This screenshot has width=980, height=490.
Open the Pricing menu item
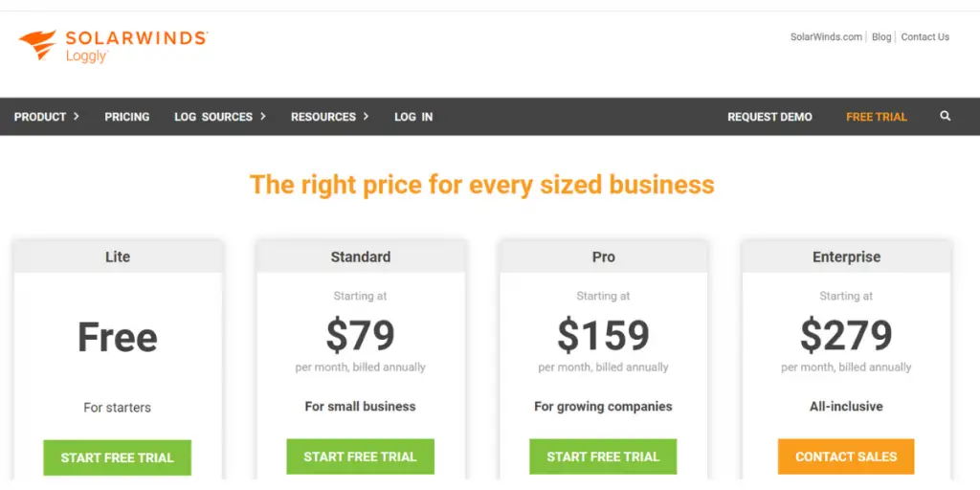[x=127, y=117]
